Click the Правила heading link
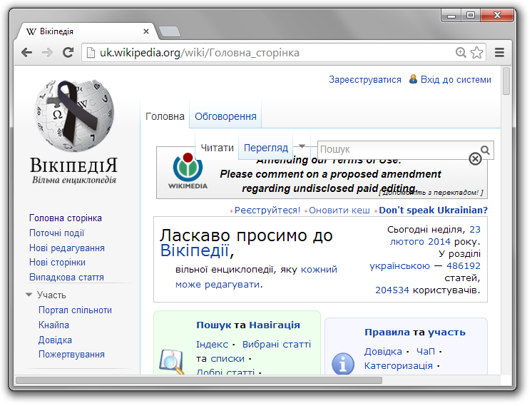This screenshot has height=406, width=532. (387, 332)
